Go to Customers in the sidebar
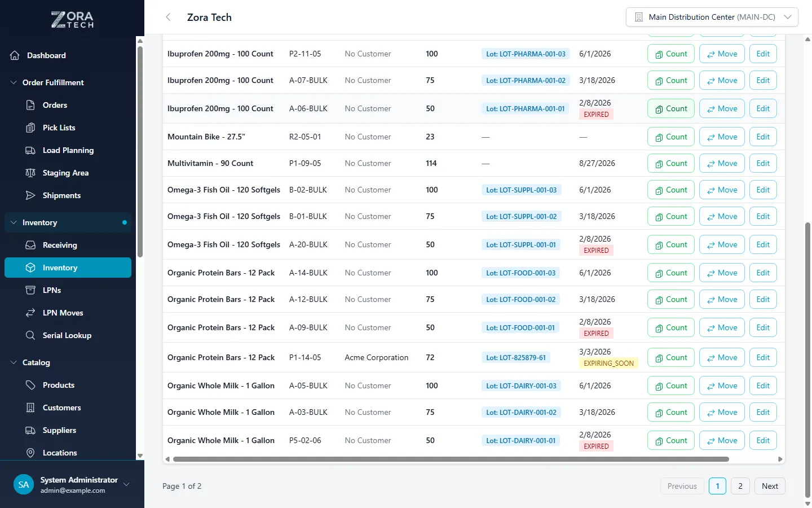This screenshot has height=508, width=812. coord(61,408)
